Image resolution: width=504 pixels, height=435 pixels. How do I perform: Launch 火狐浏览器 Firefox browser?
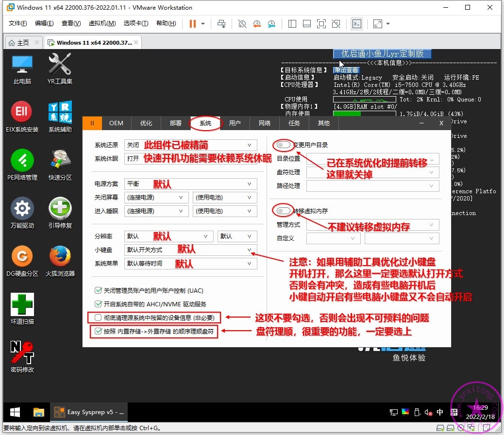[60, 261]
